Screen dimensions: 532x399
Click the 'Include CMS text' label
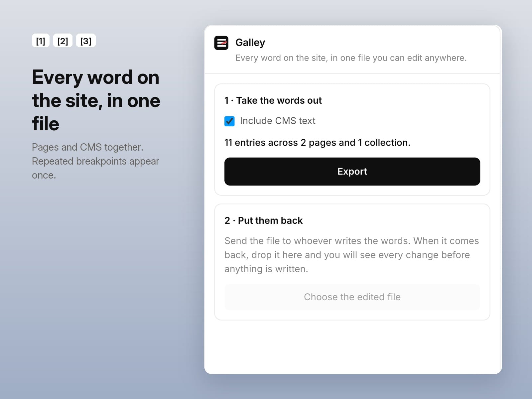(278, 121)
